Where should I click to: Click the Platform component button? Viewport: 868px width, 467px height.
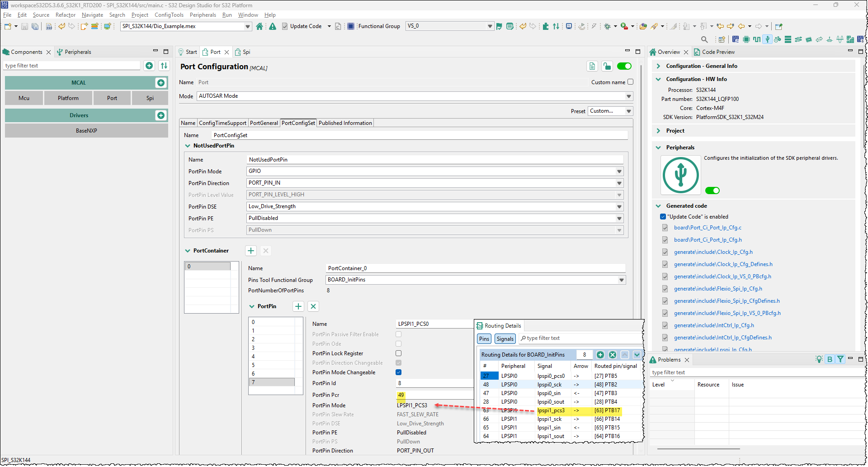(68, 98)
